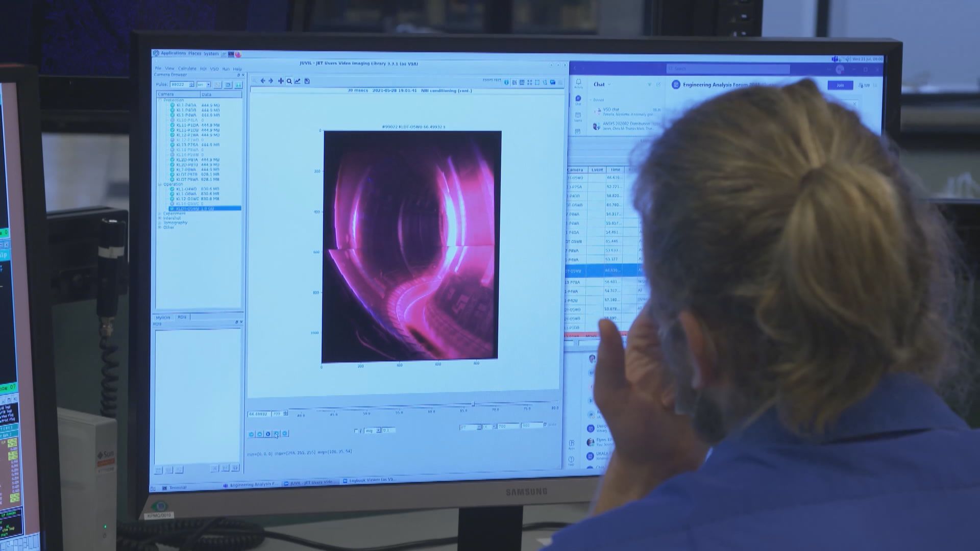The image size is (980, 551).
Task: Click the save figure icon
Action: click(307, 81)
